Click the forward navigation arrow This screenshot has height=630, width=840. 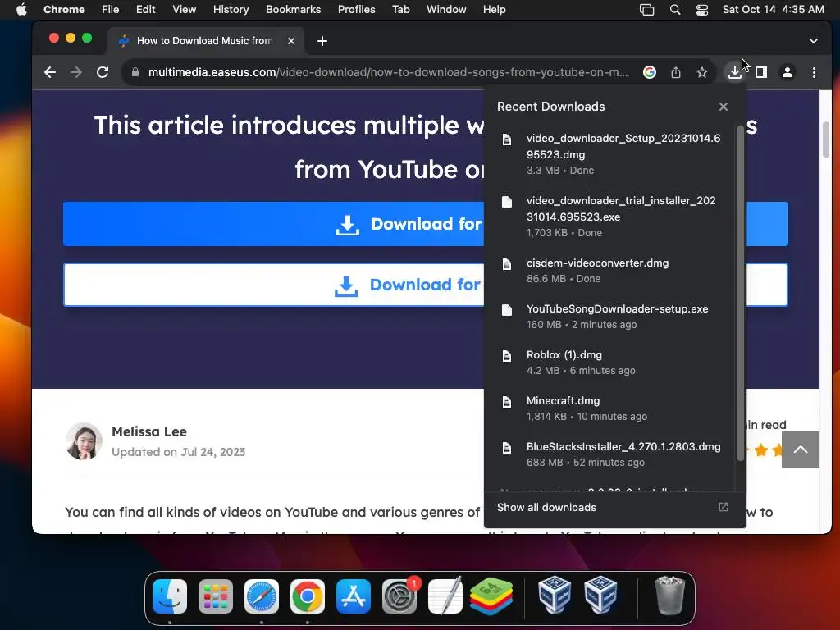(x=76, y=72)
